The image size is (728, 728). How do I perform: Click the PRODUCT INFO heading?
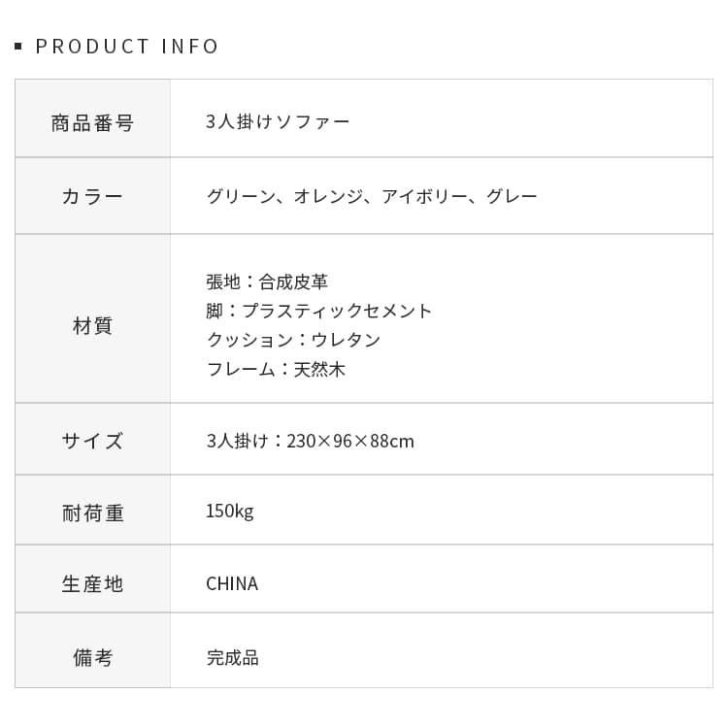[127, 47]
